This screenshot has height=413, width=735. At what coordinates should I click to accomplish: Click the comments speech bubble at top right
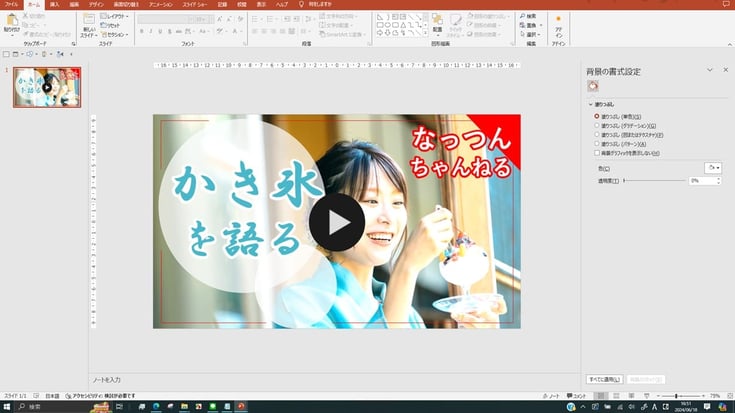pyautogui.click(x=726, y=4)
